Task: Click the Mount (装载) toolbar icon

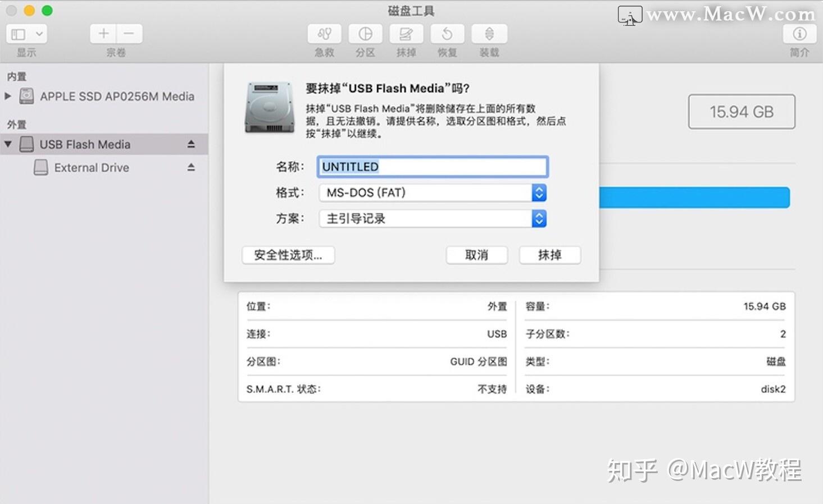Action: (x=489, y=34)
